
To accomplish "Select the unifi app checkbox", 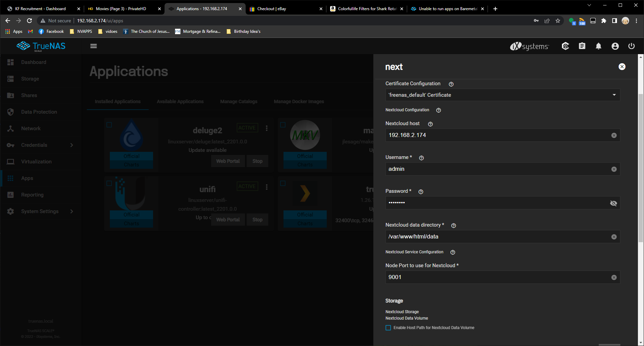I will pyautogui.click(x=109, y=183).
